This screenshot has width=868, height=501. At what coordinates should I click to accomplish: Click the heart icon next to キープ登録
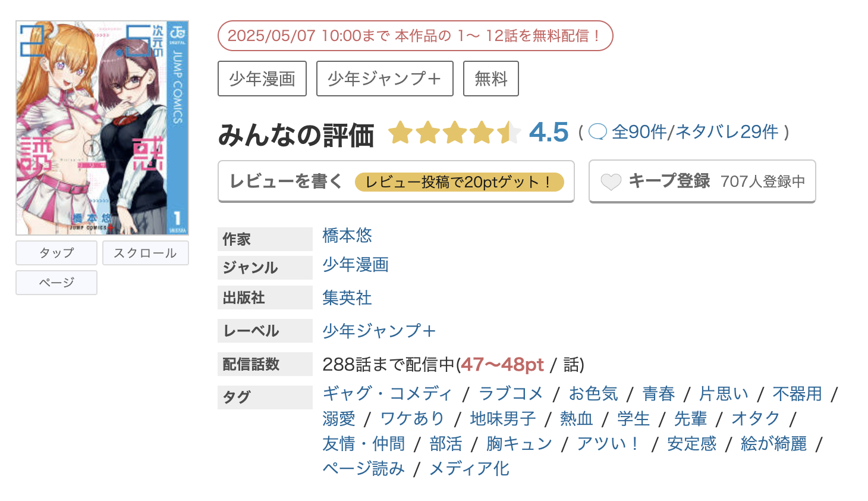click(x=611, y=181)
